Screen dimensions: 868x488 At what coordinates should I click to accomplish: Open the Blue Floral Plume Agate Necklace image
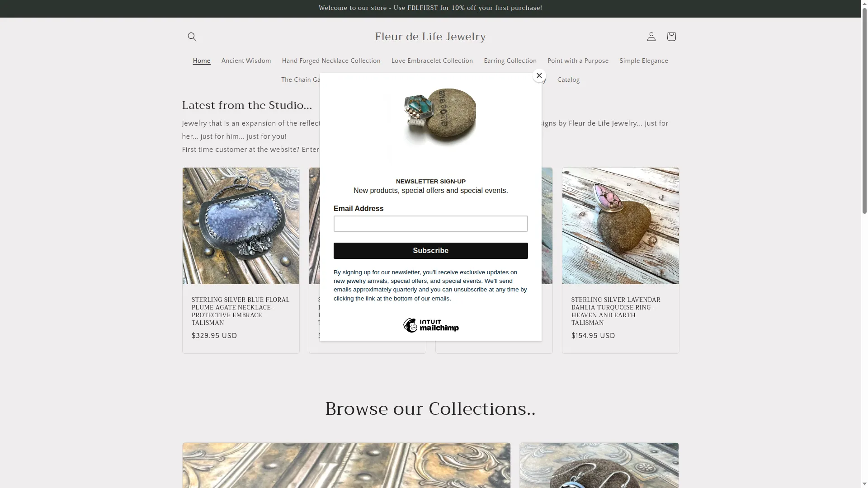[x=241, y=226]
